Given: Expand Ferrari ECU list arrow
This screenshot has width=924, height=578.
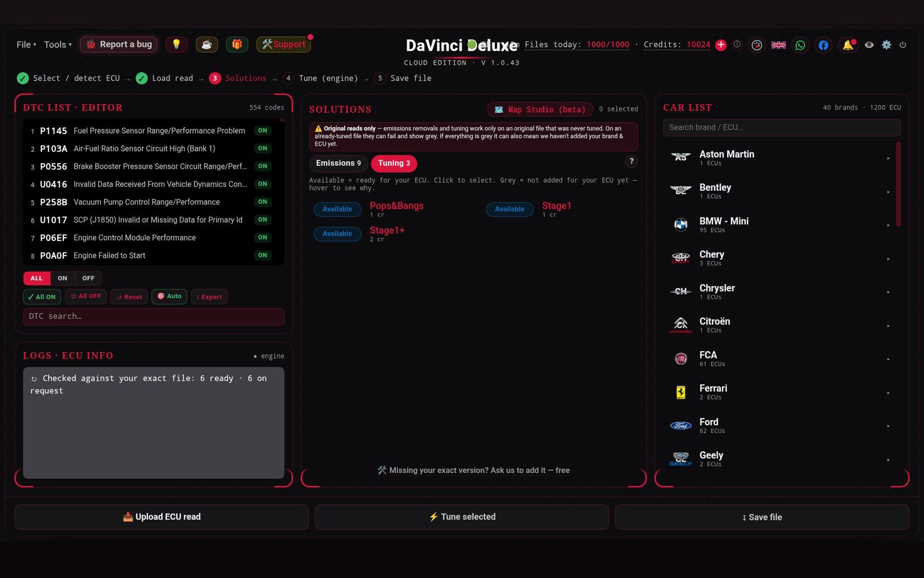Looking at the screenshot, I should 888,393.
